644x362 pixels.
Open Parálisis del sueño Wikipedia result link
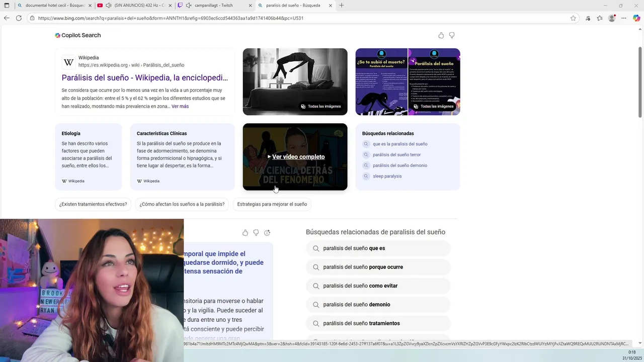(x=145, y=77)
